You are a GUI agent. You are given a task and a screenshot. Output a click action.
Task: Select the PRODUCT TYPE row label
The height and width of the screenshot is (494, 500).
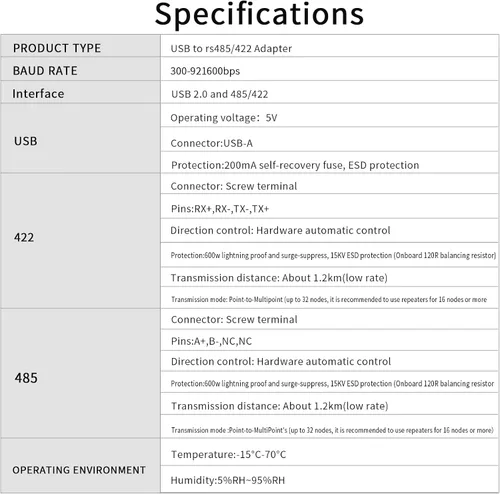(57, 48)
